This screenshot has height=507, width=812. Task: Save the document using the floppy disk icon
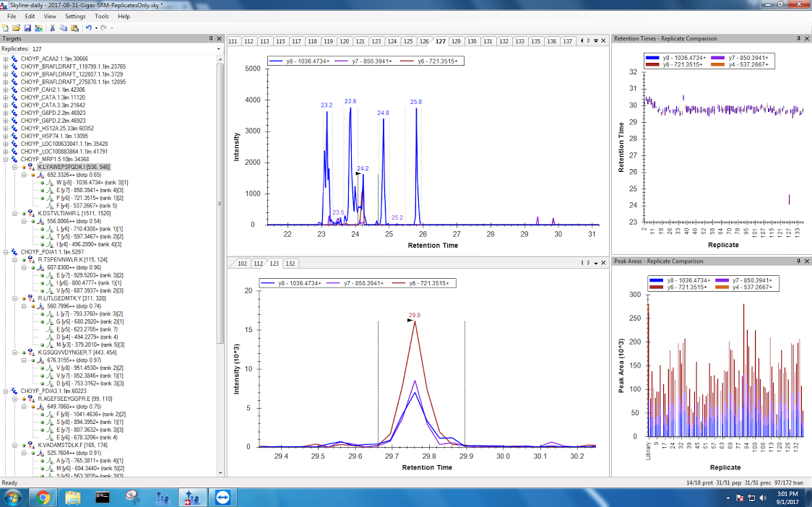[x=27, y=27]
